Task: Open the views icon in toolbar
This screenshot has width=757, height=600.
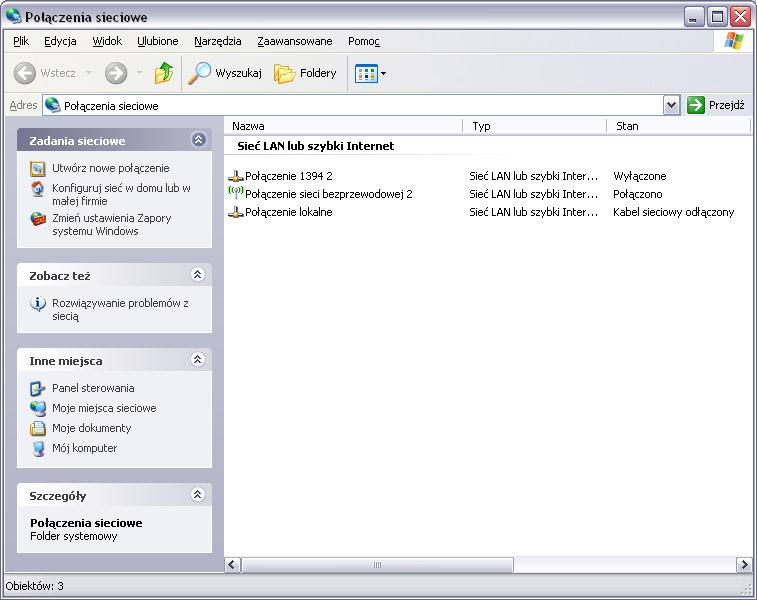Action: tap(366, 74)
